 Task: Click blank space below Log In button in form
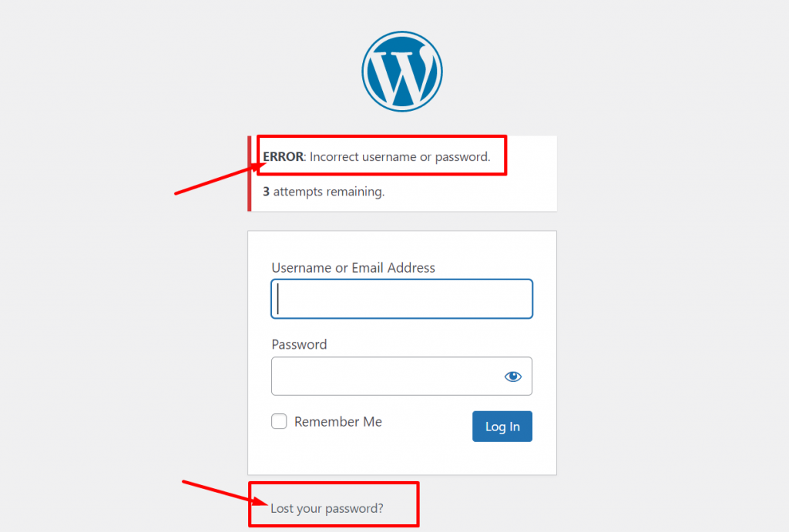tap(402, 459)
